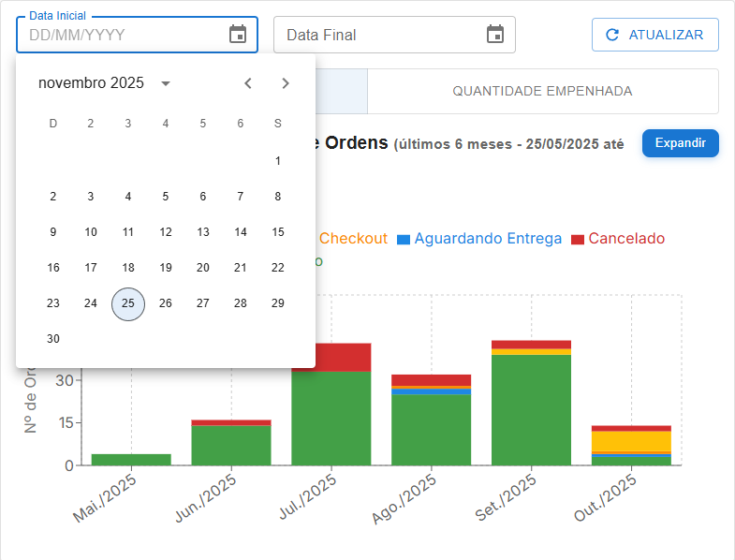Select day 3 in calendar

(91, 197)
